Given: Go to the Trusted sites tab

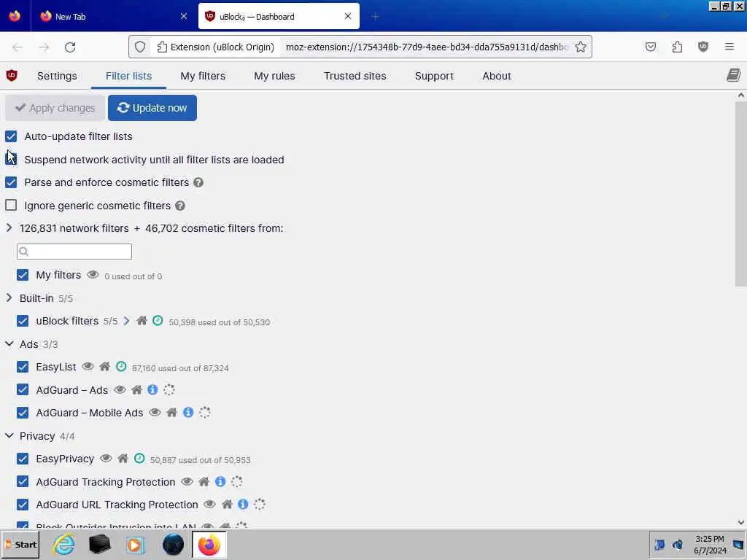Looking at the screenshot, I should coord(355,76).
